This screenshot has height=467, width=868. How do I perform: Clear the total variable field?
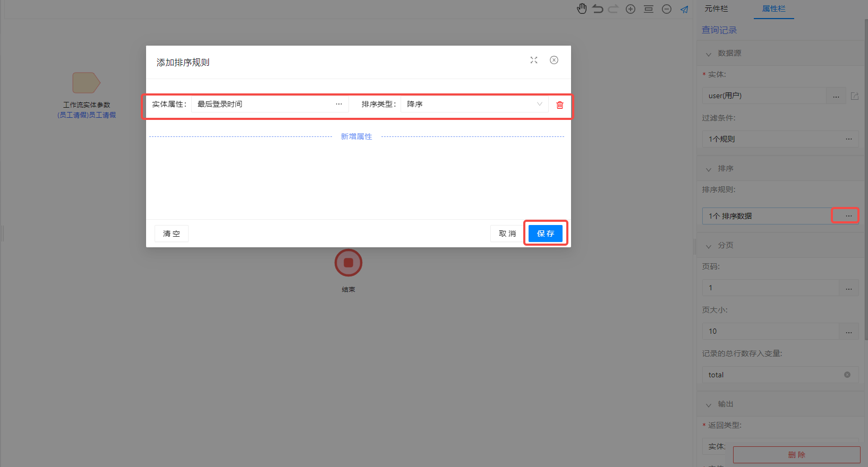point(847,375)
